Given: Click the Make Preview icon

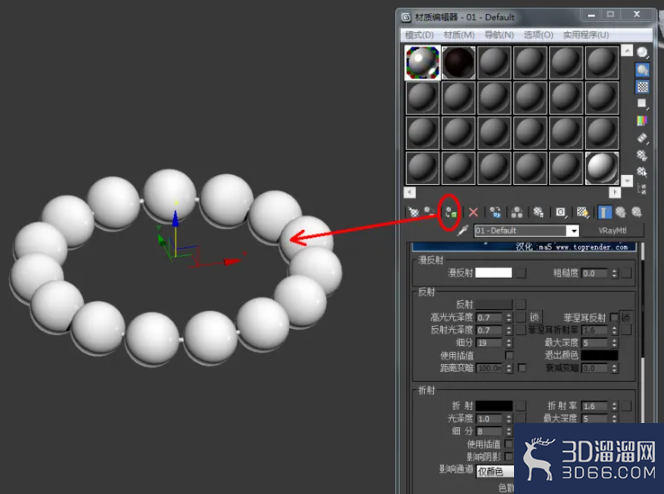Looking at the screenshot, I should coord(642,138).
